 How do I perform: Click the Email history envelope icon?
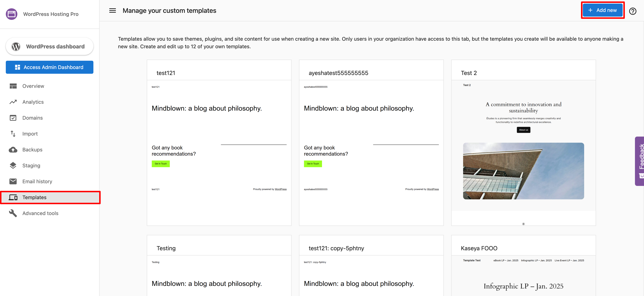coord(13,181)
